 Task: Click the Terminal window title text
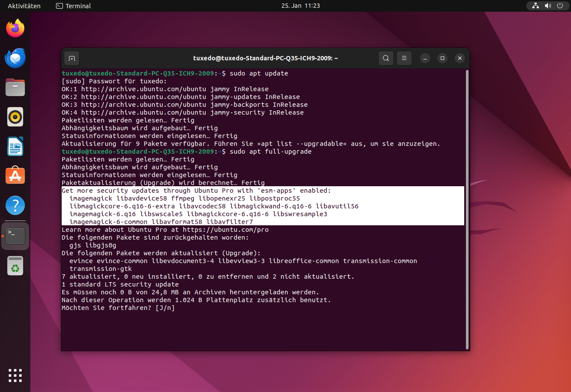point(266,58)
